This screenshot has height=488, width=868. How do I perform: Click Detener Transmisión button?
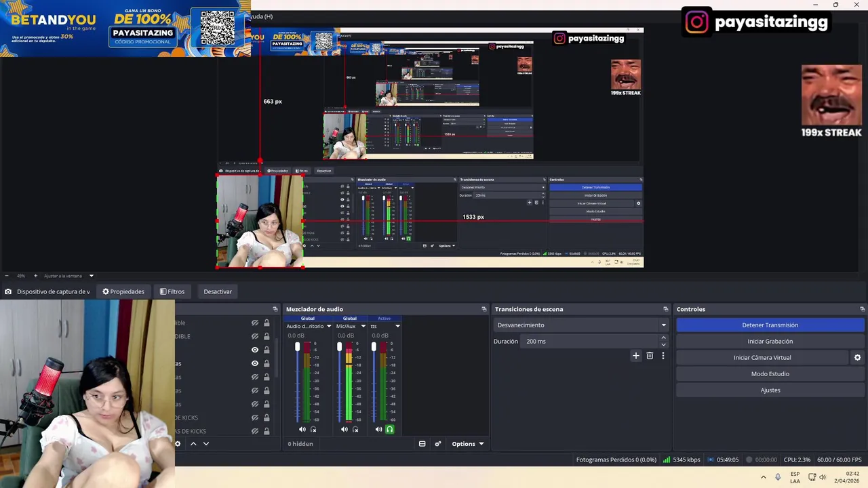pyautogui.click(x=770, y=325)
